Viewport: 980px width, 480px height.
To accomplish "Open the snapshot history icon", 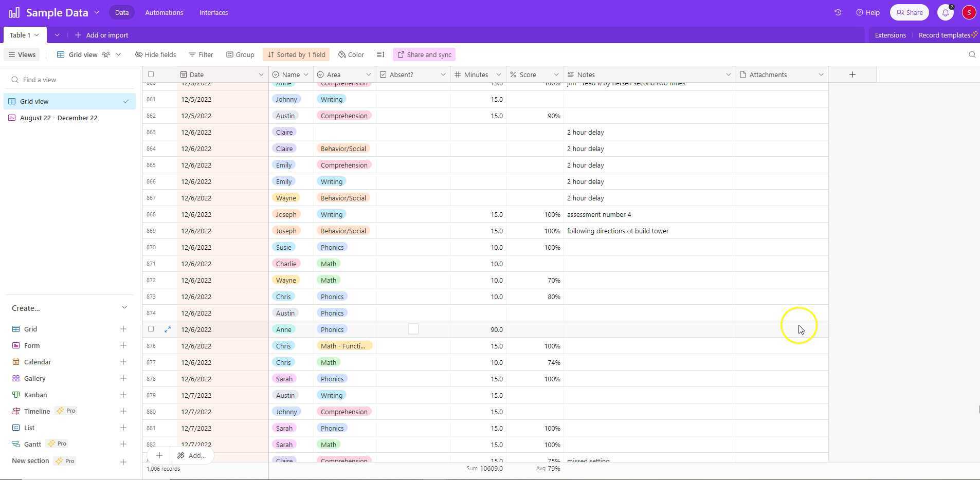I will (x=838, y=12).
